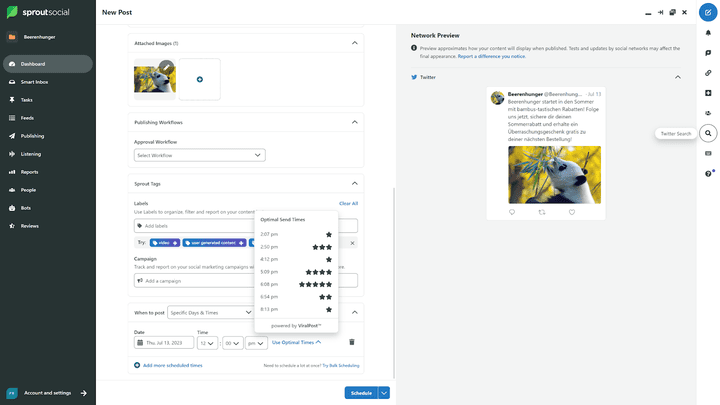The height and width of the screenshot is (405, 720).
Task: Click the Reviews star icon
Action: pos(12,226)
